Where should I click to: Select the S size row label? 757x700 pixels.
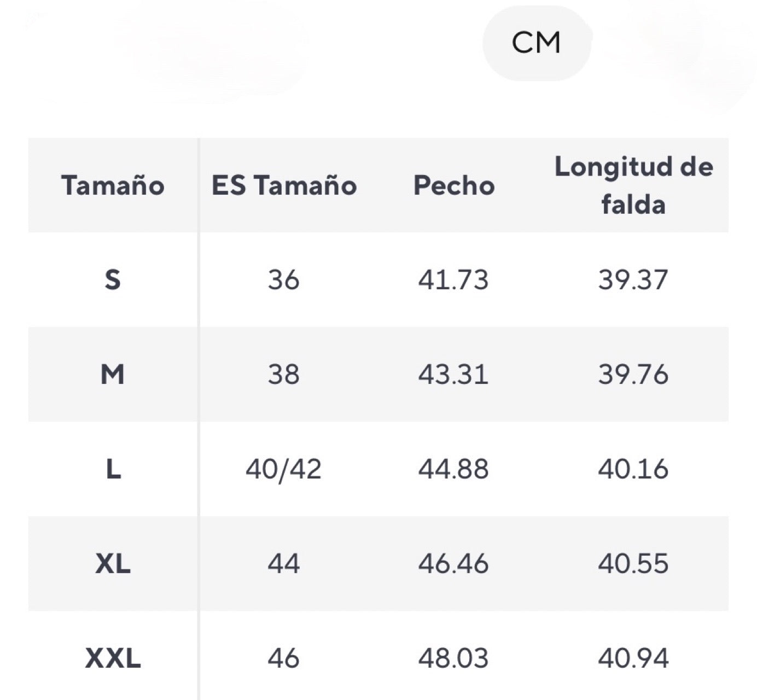click(x=113, y=280)
